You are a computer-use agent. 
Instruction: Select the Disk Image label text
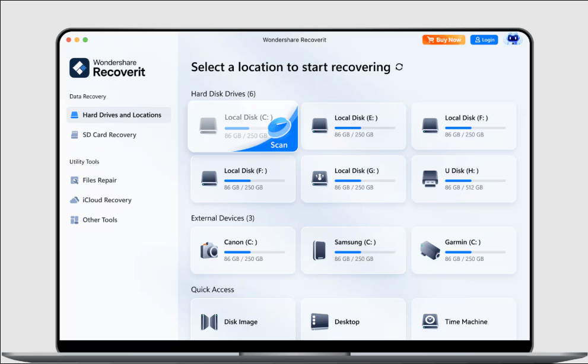[241, 322]
